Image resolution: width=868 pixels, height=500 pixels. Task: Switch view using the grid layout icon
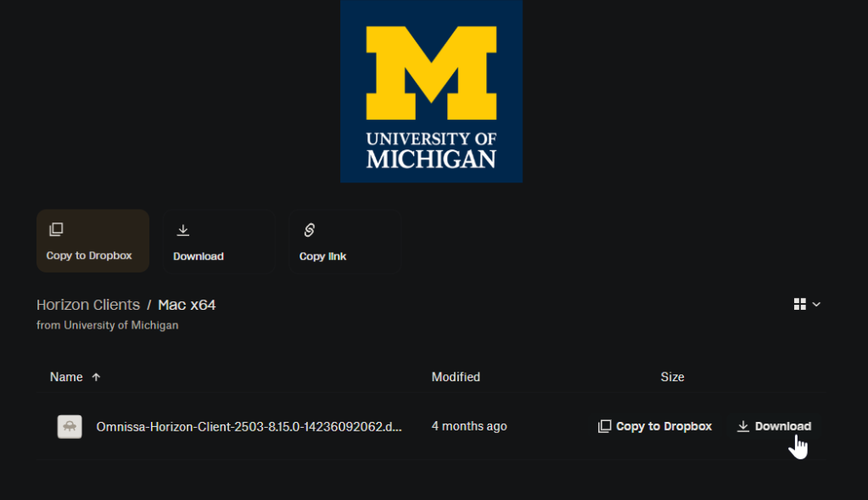click(799, 304)
